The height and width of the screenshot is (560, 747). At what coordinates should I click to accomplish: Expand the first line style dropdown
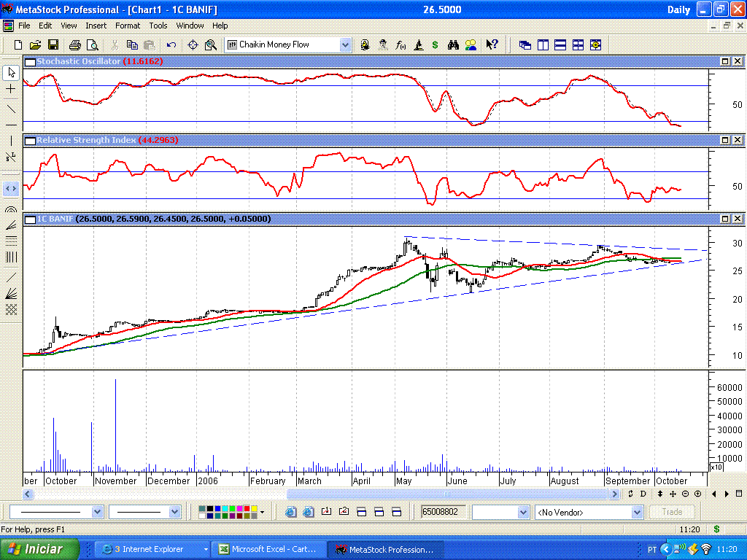click(97, 513)
